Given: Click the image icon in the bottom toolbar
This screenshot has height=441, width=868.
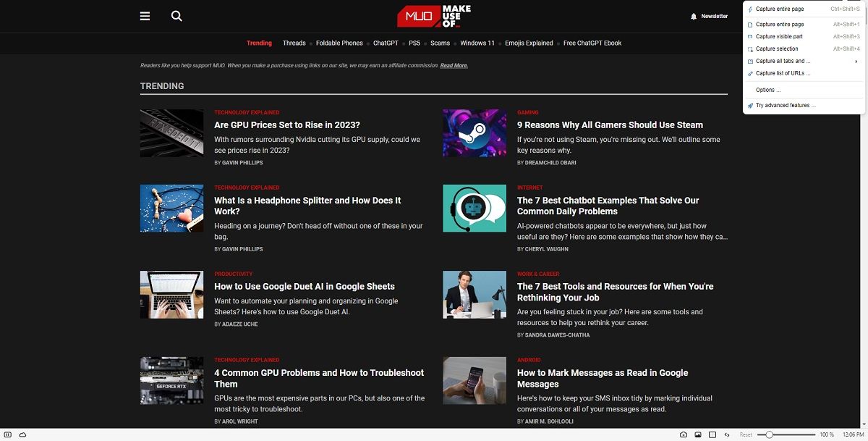Looking at the screenshot, I should click(698, 434).
